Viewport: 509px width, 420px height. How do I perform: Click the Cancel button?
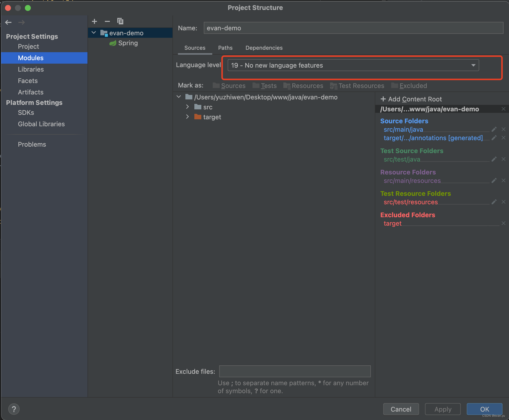401,409
